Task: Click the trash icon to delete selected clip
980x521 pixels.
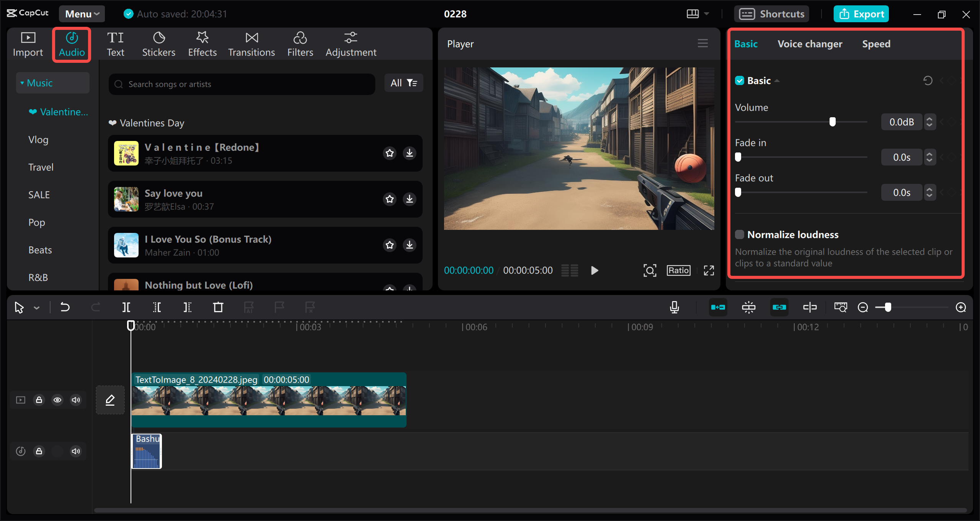Action: point(218,307)
